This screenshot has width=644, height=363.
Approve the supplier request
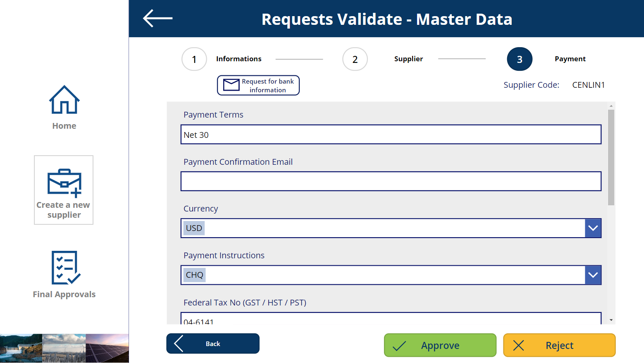tap(440, 345)
